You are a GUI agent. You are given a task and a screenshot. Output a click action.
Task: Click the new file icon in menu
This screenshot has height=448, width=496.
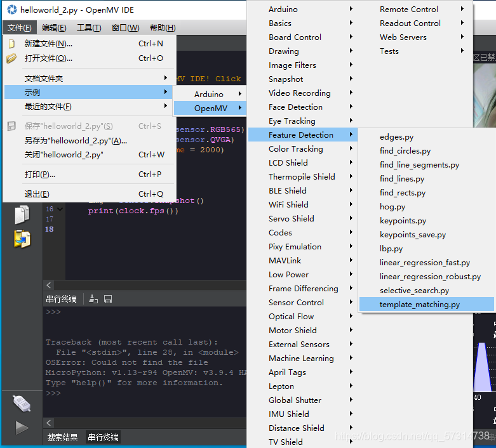pos(11,44)
